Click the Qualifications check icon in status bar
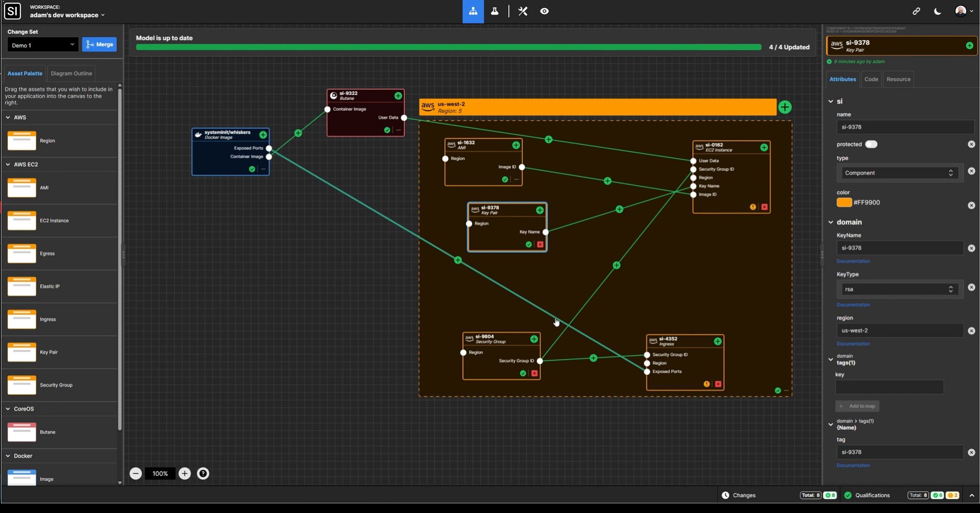 [x=848, y=495]
